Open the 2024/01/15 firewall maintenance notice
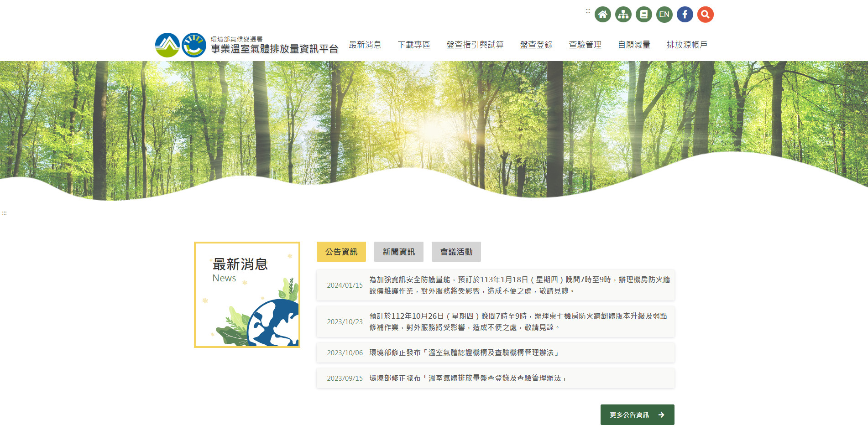Screen dimensions: 868x435 (x=496, y=285)
